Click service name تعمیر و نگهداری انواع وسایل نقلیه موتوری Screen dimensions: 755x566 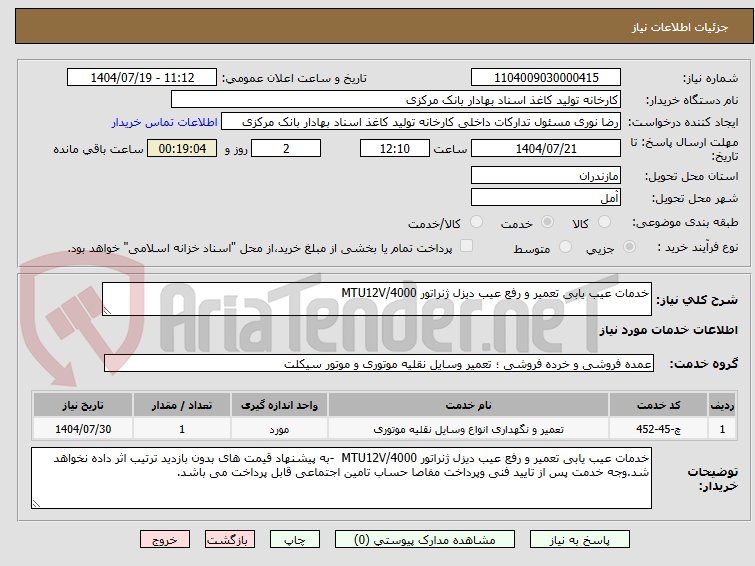point(468,429)
